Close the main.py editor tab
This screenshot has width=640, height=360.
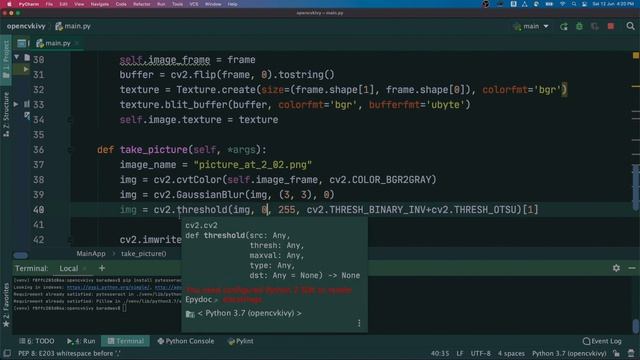[77, 43]
